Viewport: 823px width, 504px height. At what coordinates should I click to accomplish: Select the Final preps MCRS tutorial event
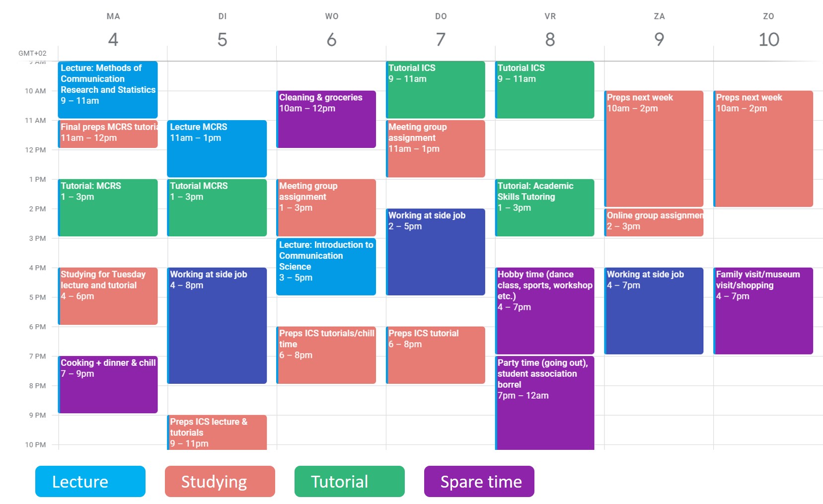tap(108, 134)
